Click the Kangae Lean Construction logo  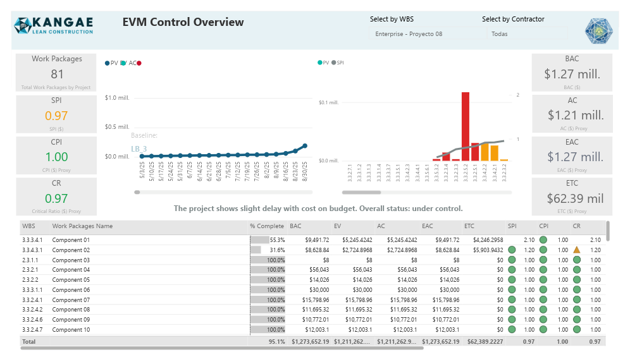click(x=53, y=25)
